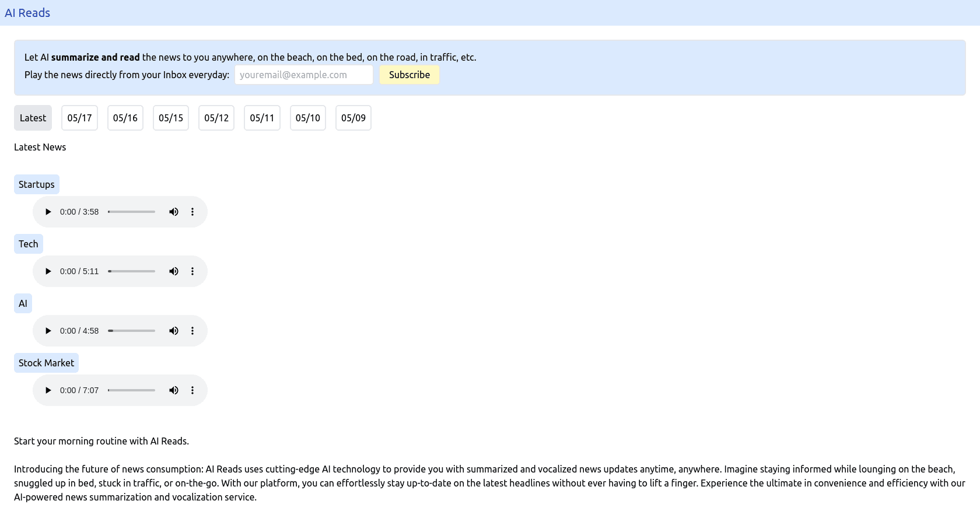Play the AI news audio

point(48,331)
